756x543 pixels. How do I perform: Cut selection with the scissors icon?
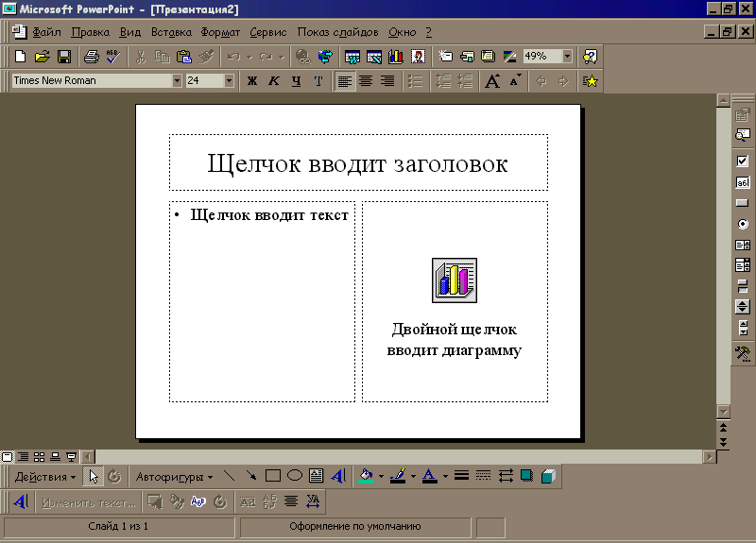[140, 57]
